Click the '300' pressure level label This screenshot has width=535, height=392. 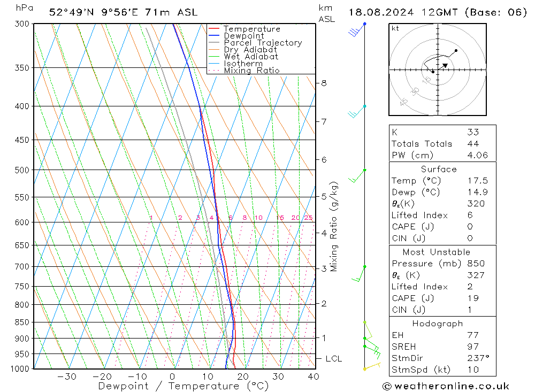point(22,24)
